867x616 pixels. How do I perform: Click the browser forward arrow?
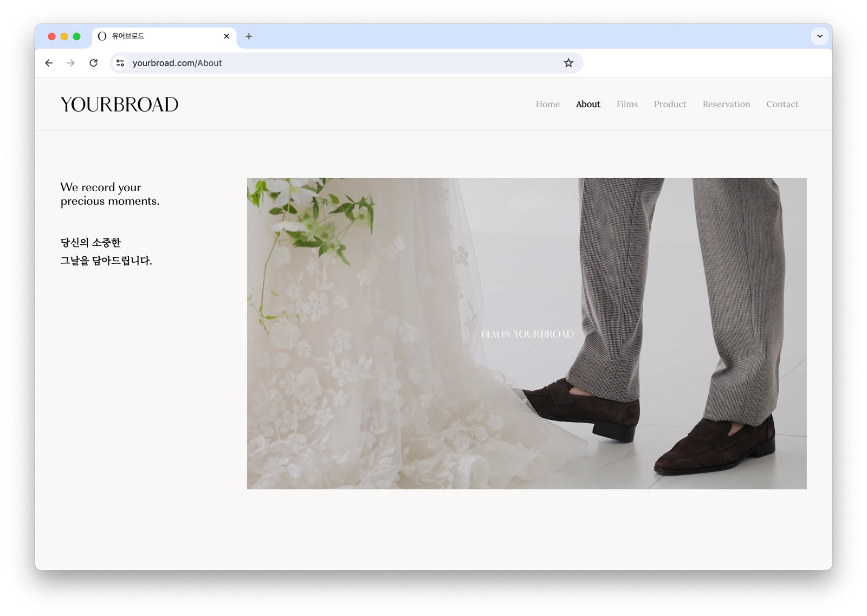(x=71, y=63)
